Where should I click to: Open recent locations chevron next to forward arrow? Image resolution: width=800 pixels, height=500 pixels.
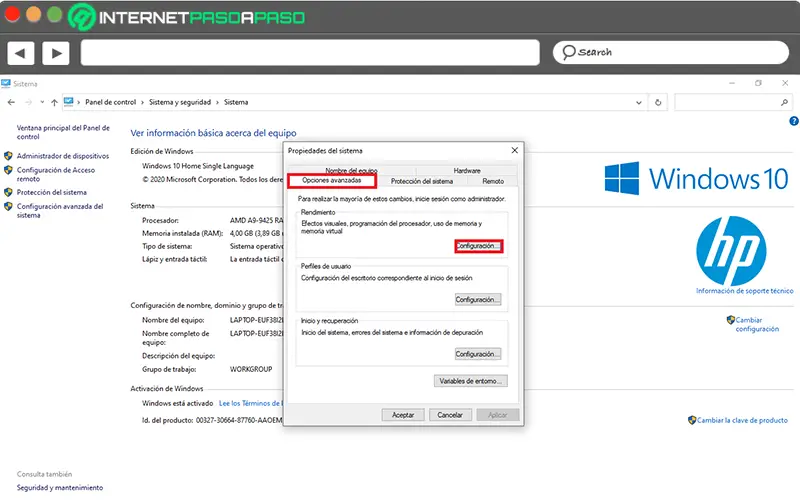click(42, 102)
